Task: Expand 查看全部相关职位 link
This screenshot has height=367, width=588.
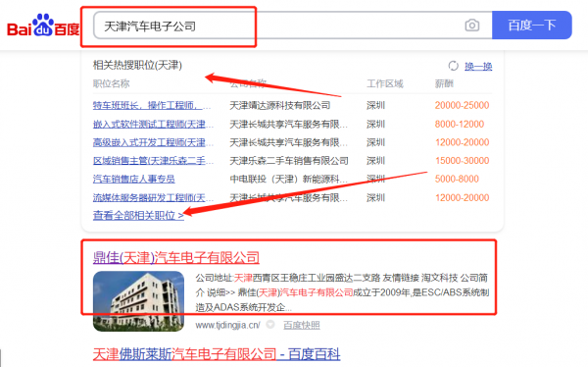Action: coord(138,215)
